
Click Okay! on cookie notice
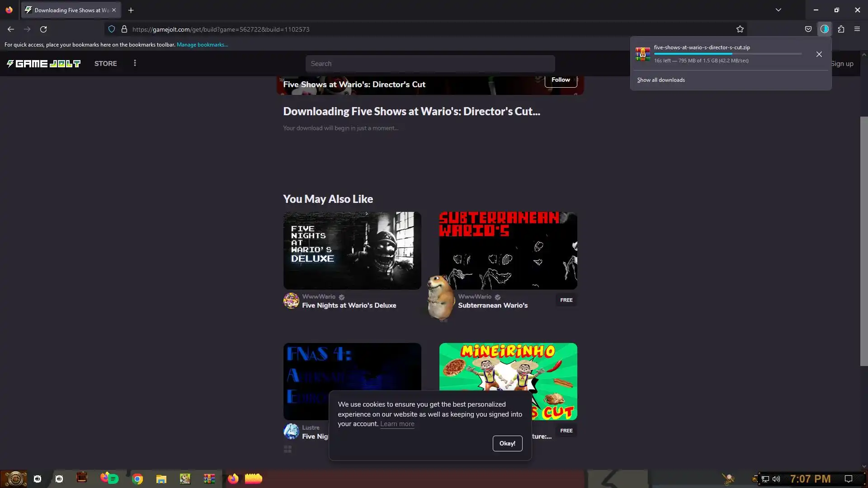point(507,443)
